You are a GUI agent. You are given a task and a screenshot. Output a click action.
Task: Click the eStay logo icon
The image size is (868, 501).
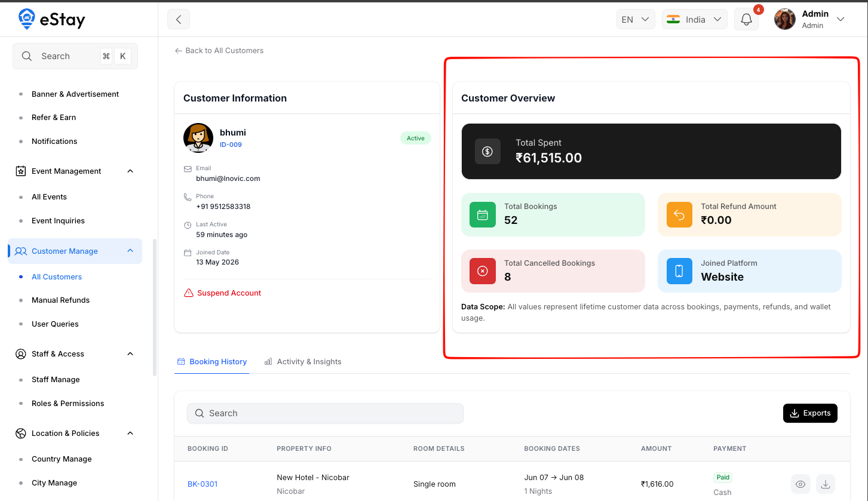[x=26, y=19]
